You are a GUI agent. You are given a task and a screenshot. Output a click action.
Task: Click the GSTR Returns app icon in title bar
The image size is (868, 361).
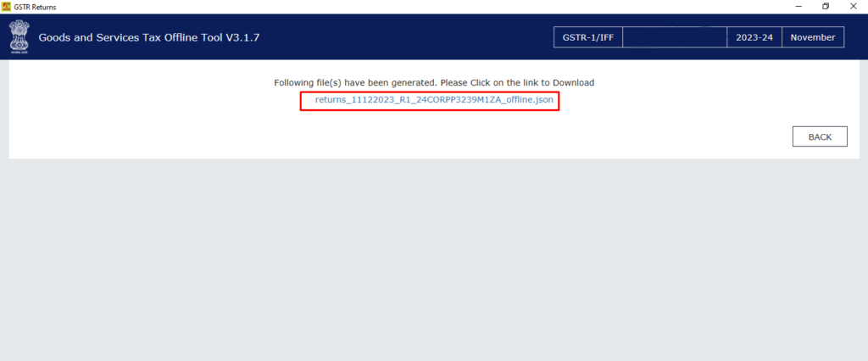point(7,7)
